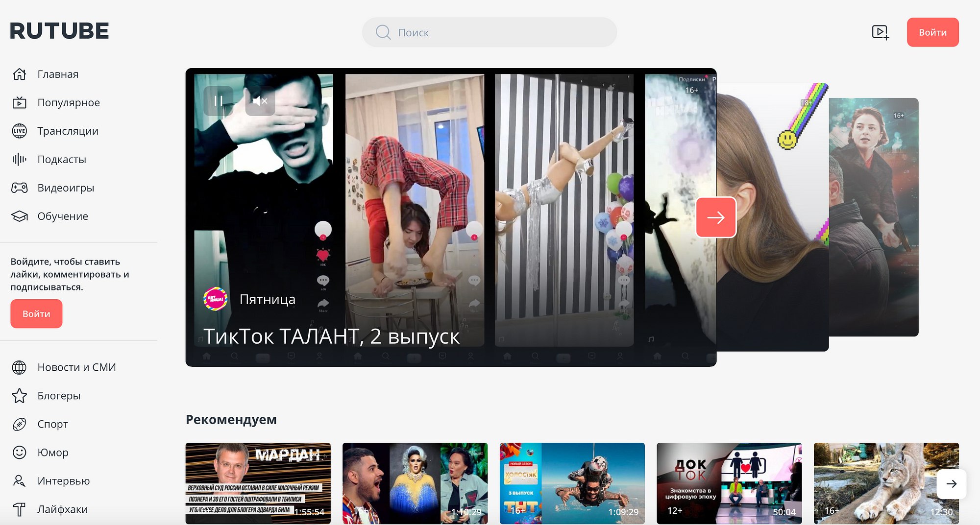
Task: Open the Главная menu item
Action: [x=58, y=74]
